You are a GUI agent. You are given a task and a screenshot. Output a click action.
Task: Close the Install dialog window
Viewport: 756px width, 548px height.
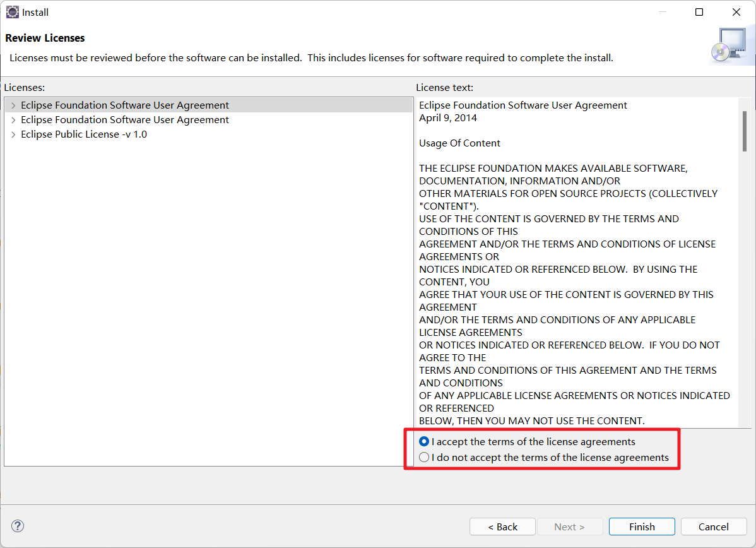[x=736, y=12]
